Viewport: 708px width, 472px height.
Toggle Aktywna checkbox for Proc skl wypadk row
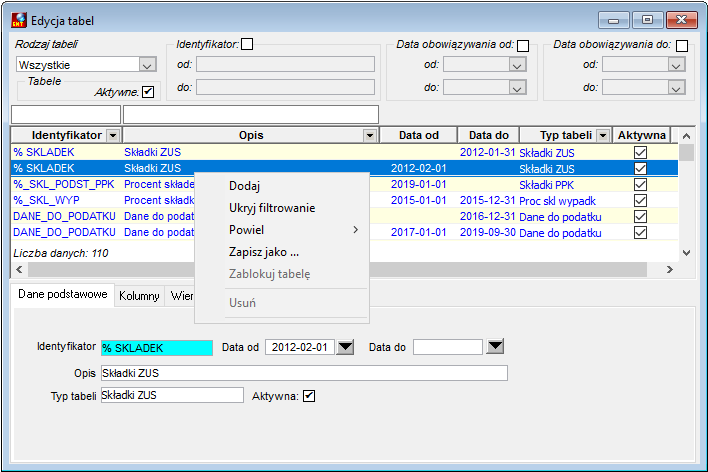click(x=640, y=201)
